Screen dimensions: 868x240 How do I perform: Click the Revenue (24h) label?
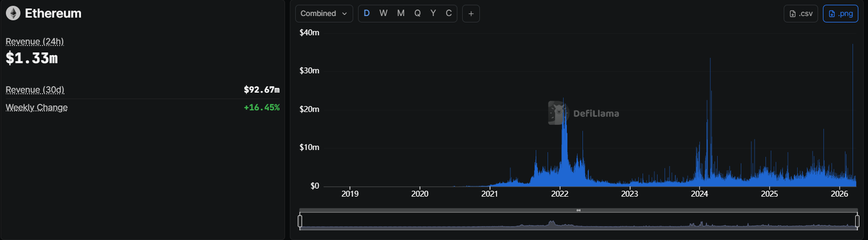point(35,42)
